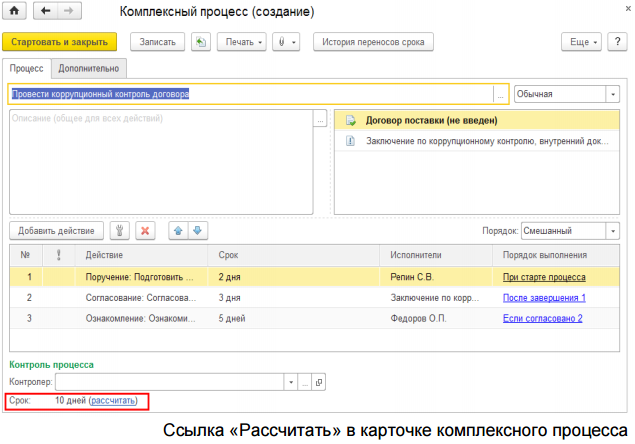Click the № column header
Image resolution: width=635 pixels, height=444 pixels.
(x=26, y=255)
